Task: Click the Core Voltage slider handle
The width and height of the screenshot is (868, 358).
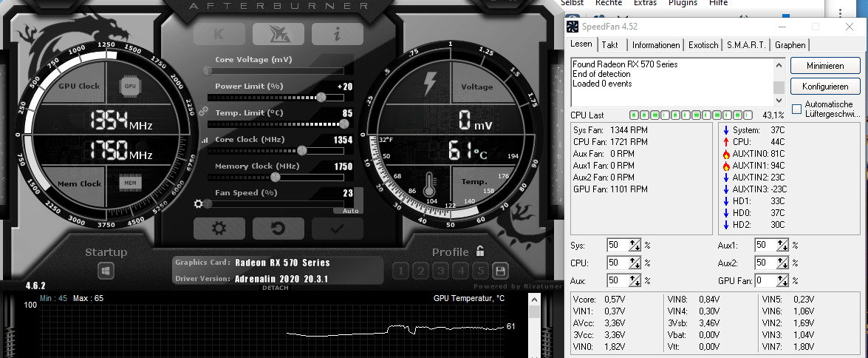Action: point(208,70)
